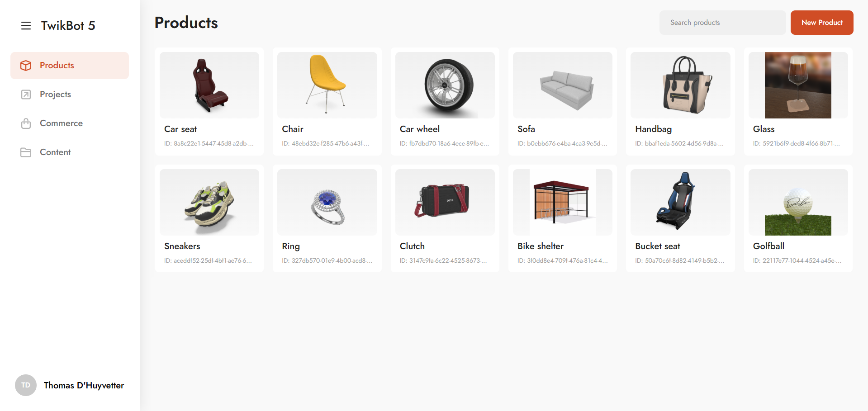
Task: Click the Projects arrow icon in sidebar
Action: [26, 94]
